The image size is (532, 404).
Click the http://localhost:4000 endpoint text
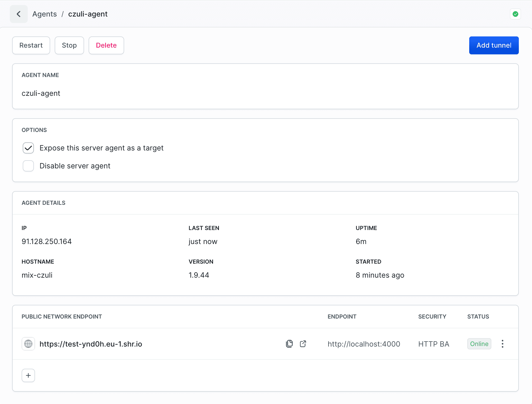coord(364,344)
